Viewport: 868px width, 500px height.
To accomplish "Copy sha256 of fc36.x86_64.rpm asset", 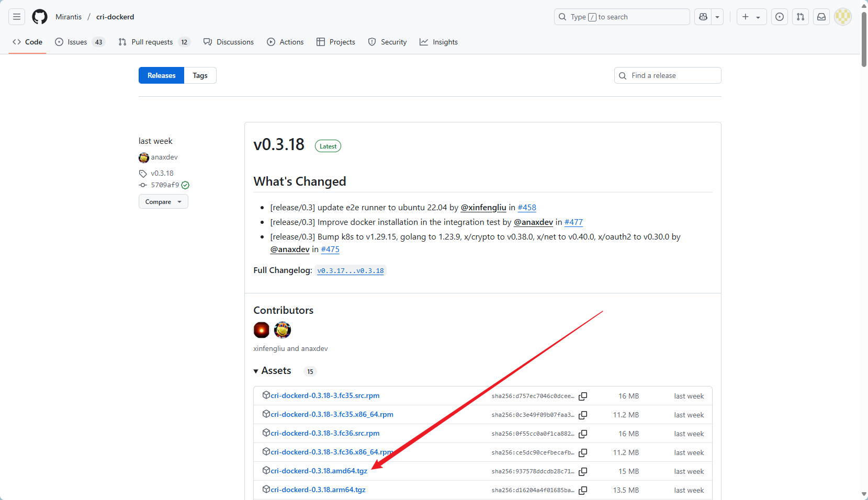I will click(583, 452).
